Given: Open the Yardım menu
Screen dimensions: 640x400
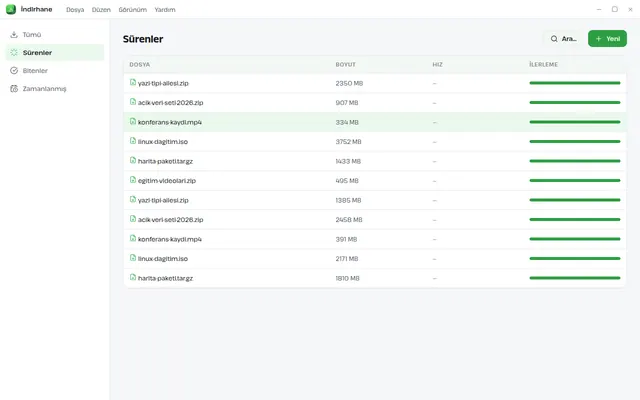Looking at the screenshot, I should point(165,10).
